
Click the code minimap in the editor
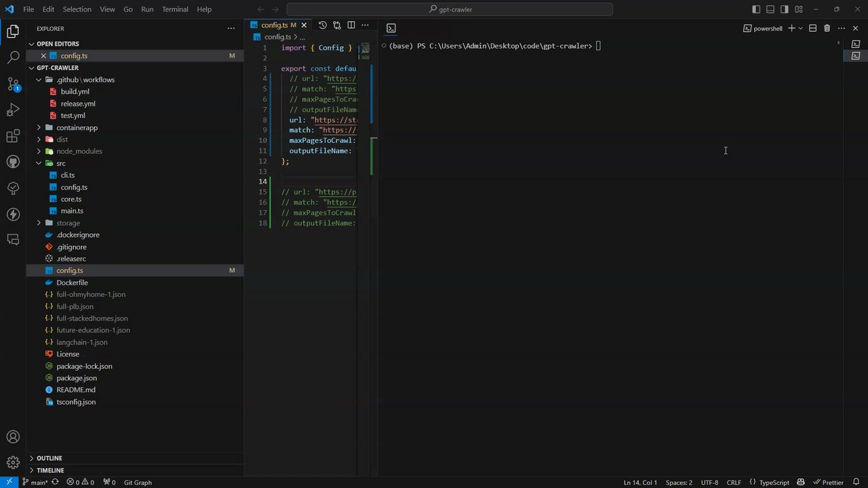(x=365, y=52)
